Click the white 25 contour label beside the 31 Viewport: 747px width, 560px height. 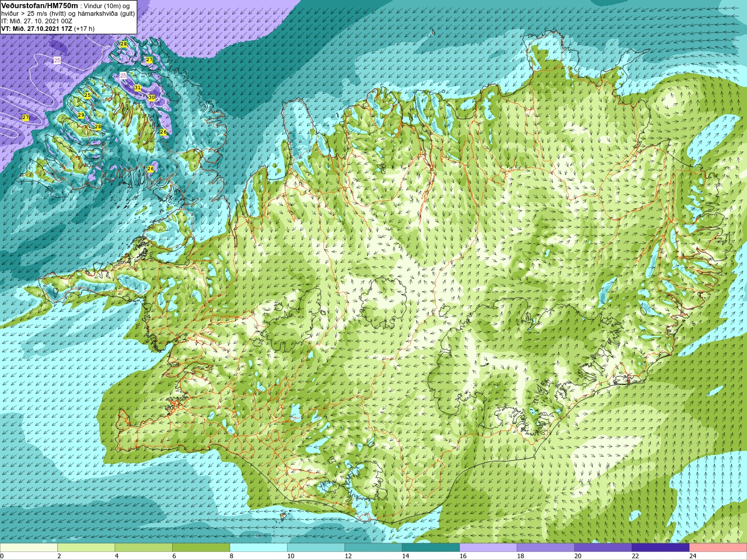point(123,75)
